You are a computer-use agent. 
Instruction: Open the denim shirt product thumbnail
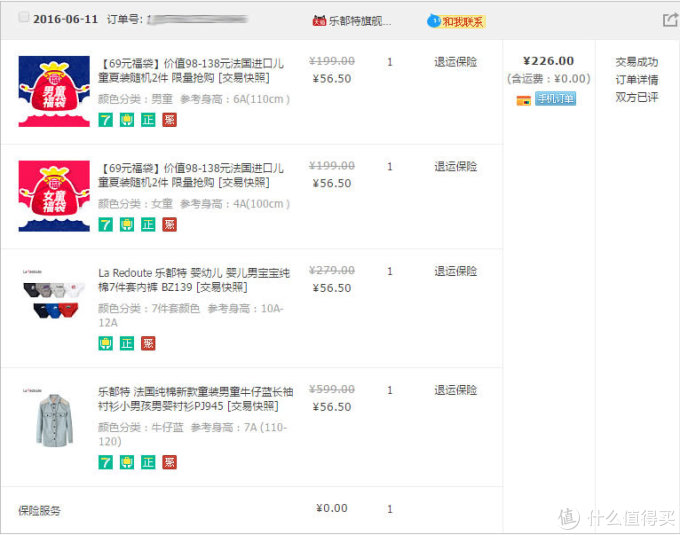click(x=54, y=418)
